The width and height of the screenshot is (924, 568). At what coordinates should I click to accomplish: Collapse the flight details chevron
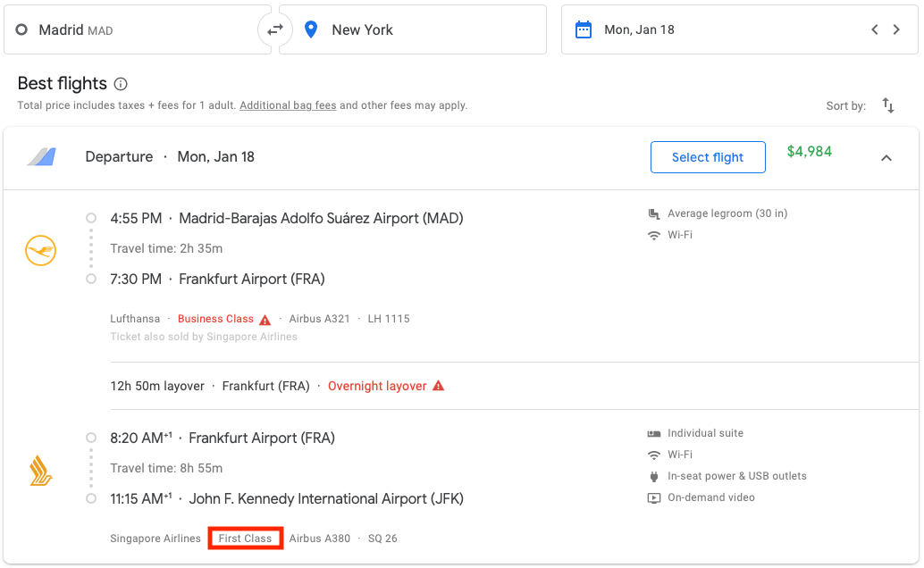[x=886, y=157]
